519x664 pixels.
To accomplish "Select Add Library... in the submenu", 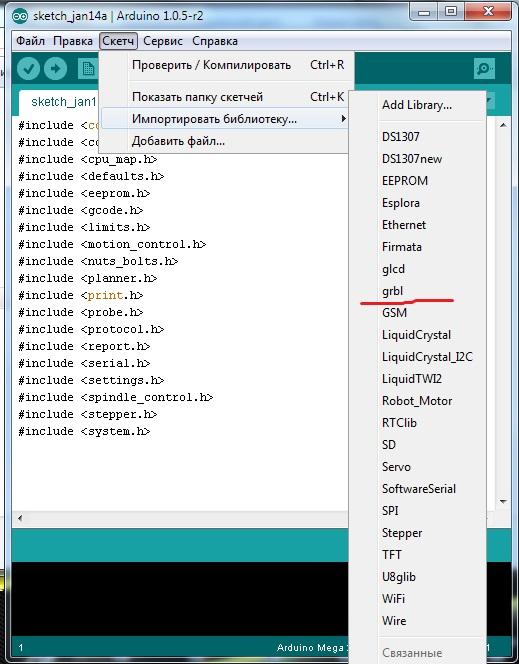I will pos(417,105).
